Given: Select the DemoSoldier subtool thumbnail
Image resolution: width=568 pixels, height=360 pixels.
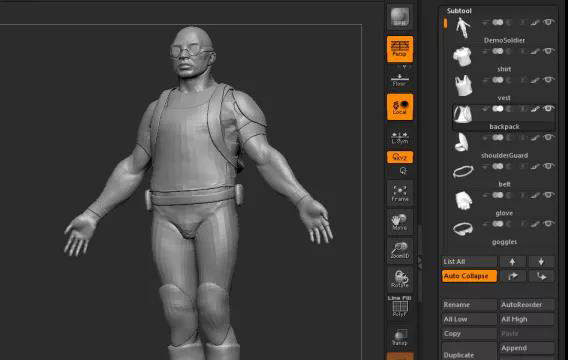Looking at the screenshot, I should (463, 28).
